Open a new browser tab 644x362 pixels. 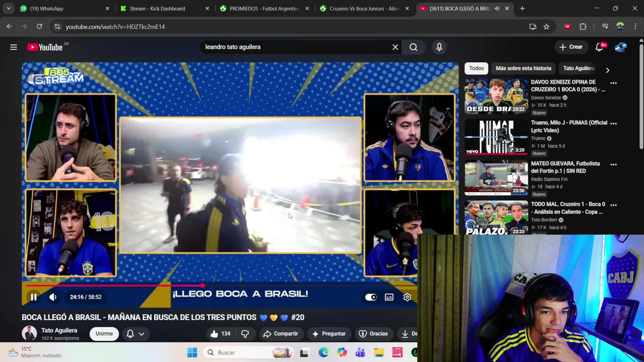click(522, 9)
